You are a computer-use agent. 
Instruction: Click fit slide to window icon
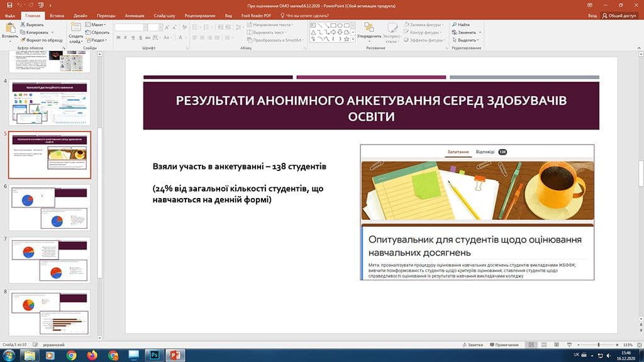[x=639, y=345]
